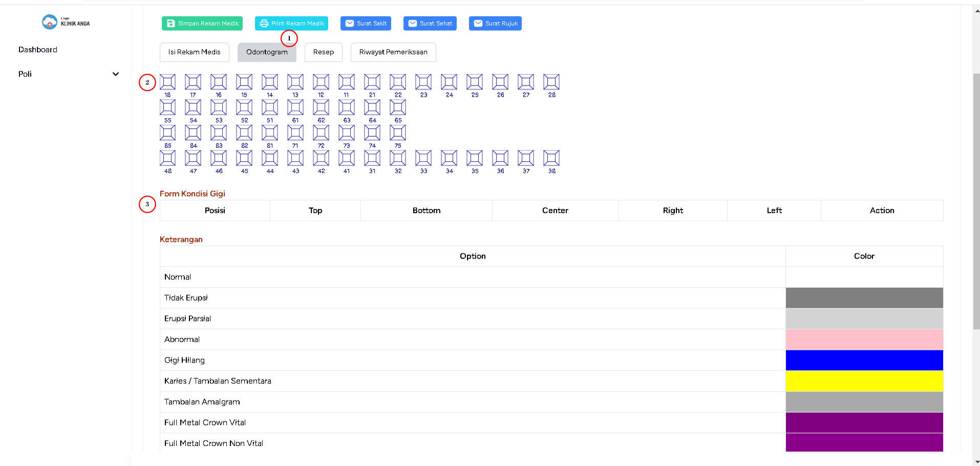The height and width of the screenshot is (466, 980).
Task: Select tooth 11 diagram box
Action: point(347,82)
